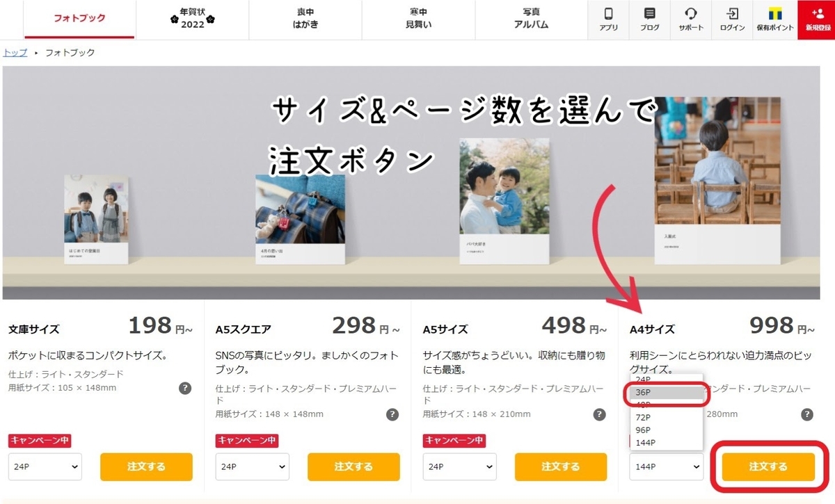Click the A4 classroom book thumbnail
835x504 pixels.
[718, 181]
